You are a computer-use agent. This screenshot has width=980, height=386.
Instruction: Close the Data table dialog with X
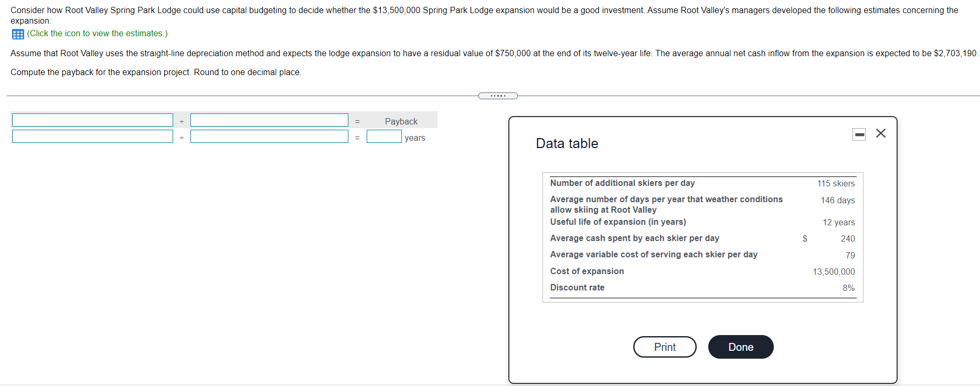(881, 133)
